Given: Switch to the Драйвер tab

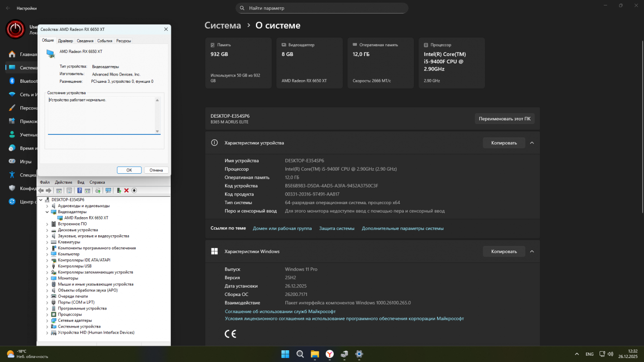Looking at the screenshot, I should pos(65,40).
